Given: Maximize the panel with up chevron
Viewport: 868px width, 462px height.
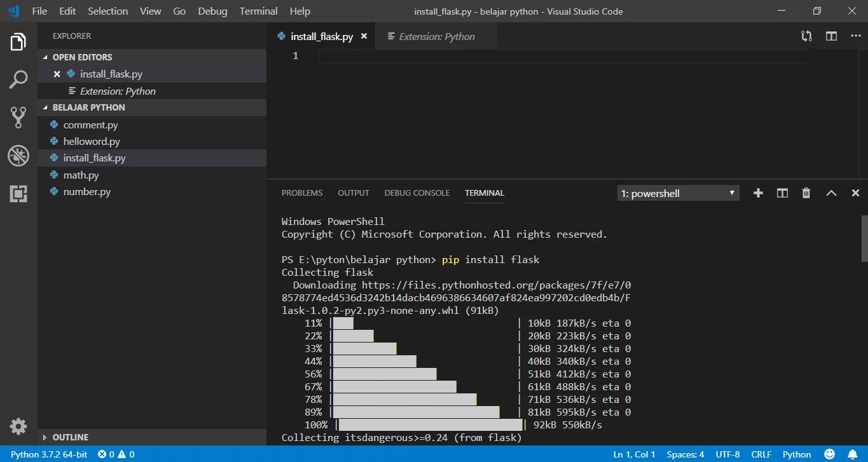Looking at the screenshot, I should coord(831,193).
